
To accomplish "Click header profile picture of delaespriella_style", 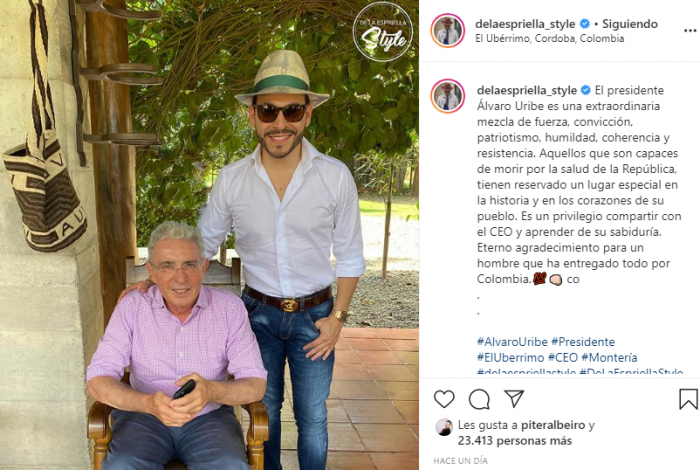I will tap(448, 30).
